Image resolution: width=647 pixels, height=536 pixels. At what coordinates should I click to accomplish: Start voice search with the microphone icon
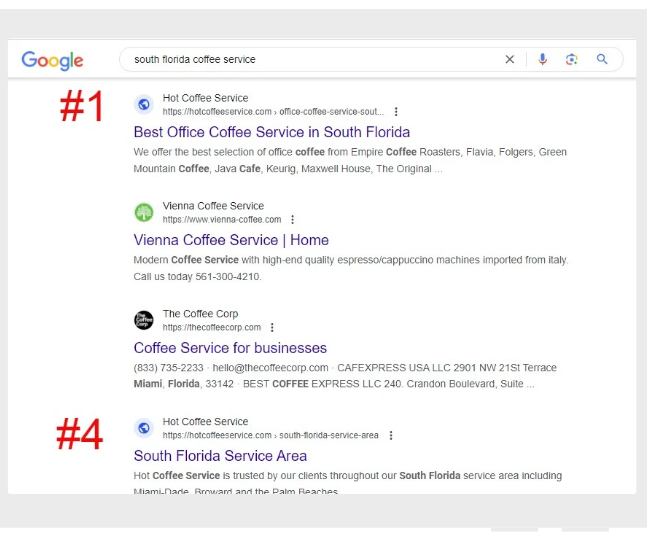pos(542,59)
